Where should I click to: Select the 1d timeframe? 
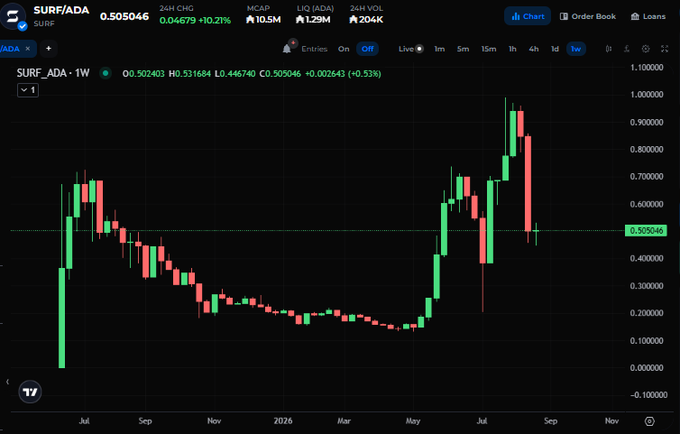coord(555,49)
